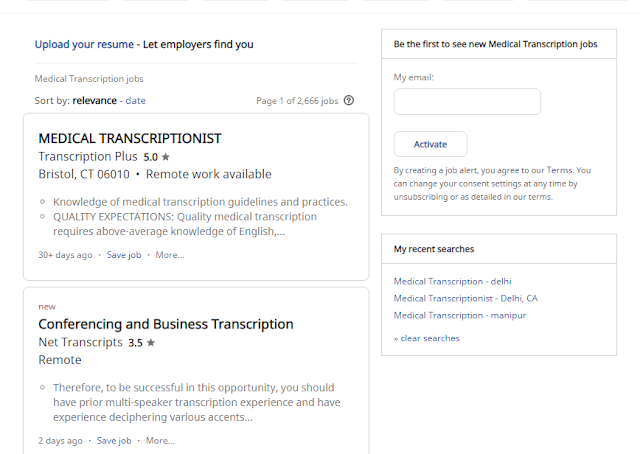Click the star rating icon next to Net Transcripts
Viewport: 640px width, 454px height.
click(151, 342)
